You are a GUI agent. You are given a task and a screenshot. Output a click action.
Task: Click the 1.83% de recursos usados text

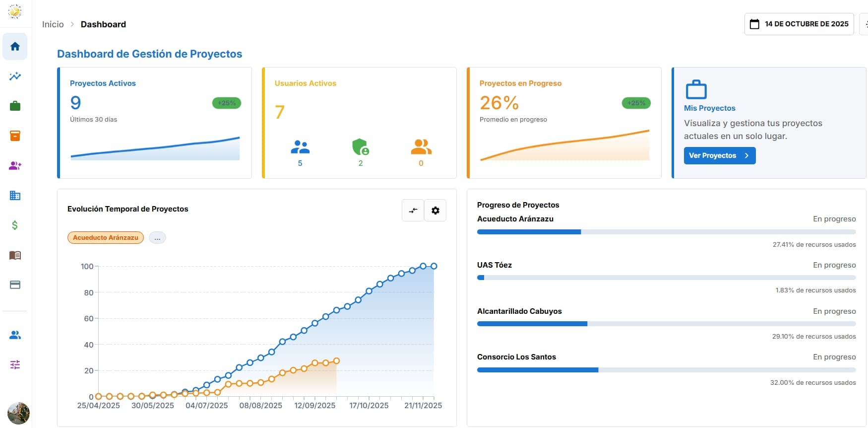coord(815,290)
